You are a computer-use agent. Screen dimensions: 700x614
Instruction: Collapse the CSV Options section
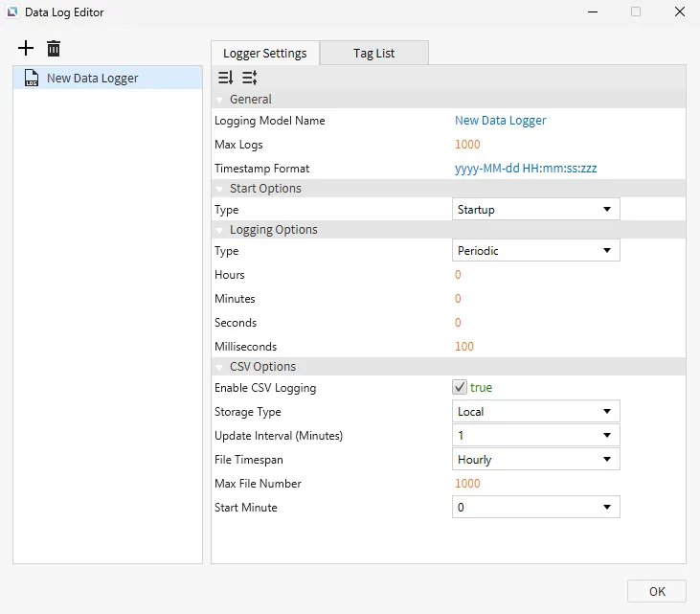(x=219, y=367)
